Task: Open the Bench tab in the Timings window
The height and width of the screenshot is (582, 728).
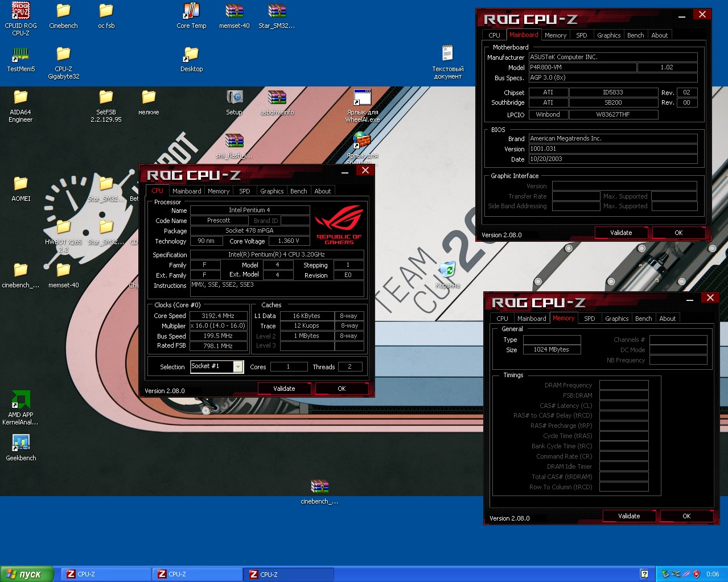Action: tap(643, 319)
